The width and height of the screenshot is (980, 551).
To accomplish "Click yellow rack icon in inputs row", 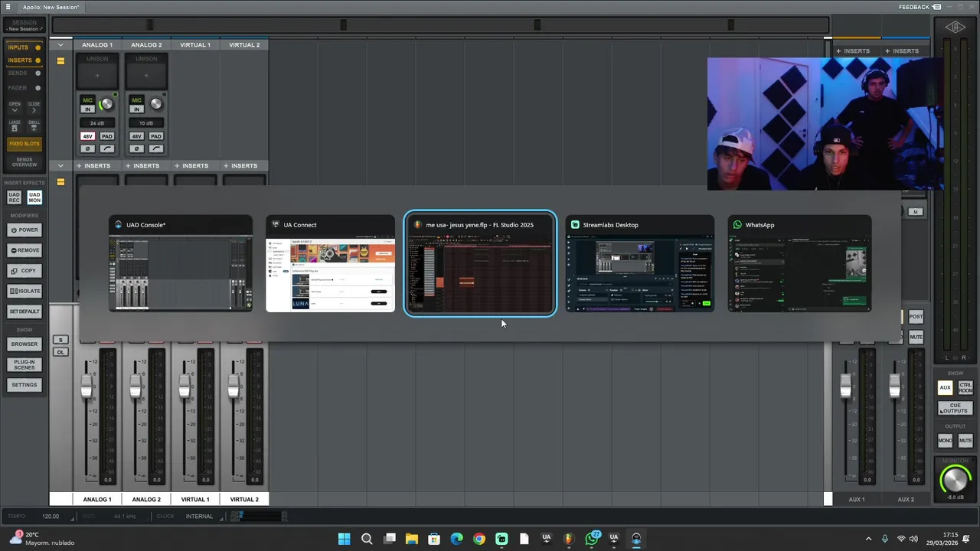I will click(60, 61).
